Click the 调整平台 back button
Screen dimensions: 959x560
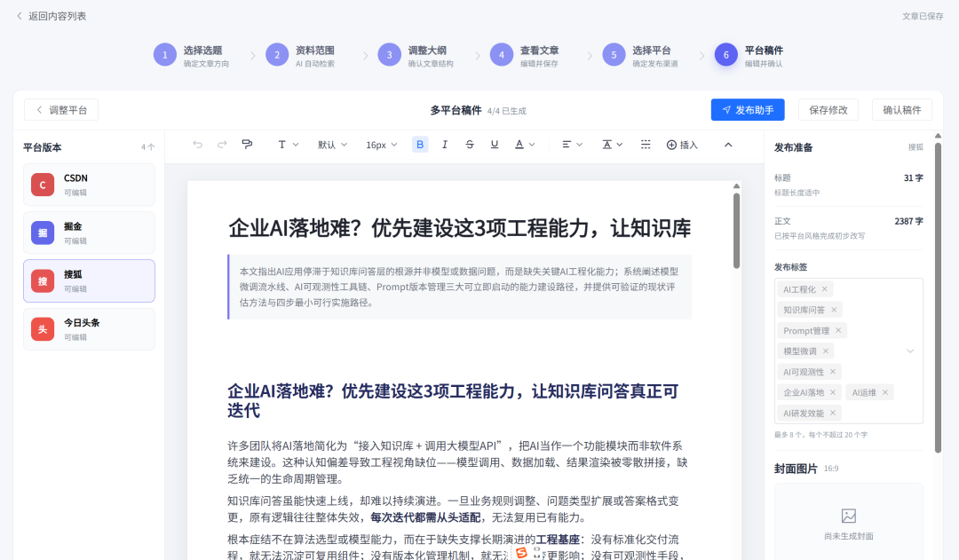(x=61, y=110)
